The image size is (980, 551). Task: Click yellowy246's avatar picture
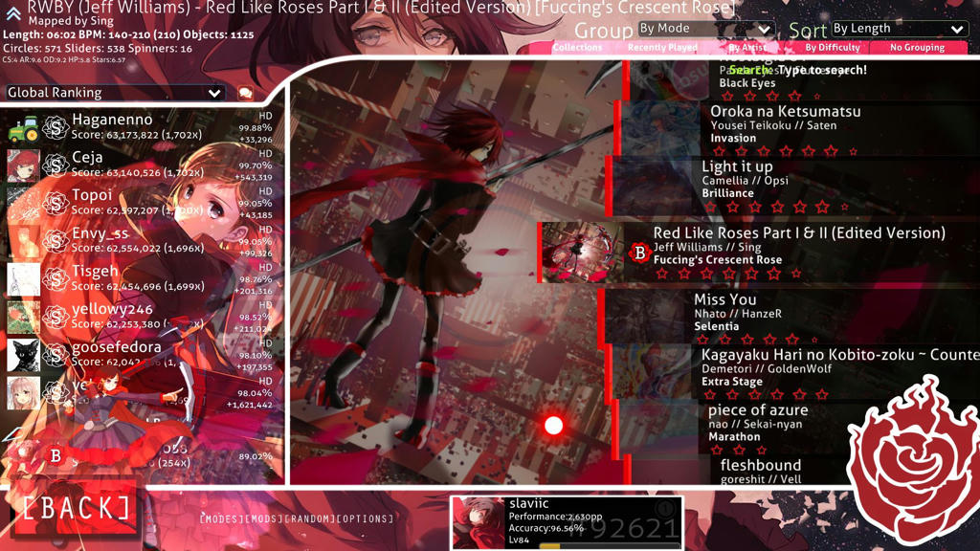tap(24, 317)
